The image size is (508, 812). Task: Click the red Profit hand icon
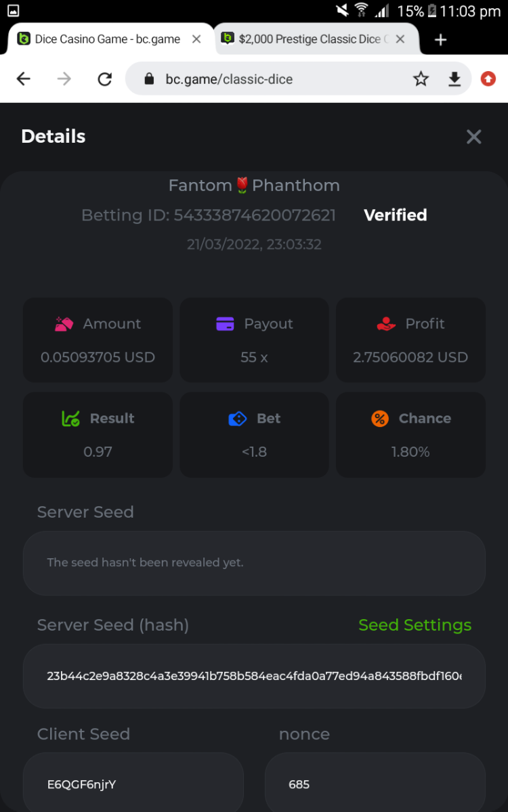click(x=386, y=324)
